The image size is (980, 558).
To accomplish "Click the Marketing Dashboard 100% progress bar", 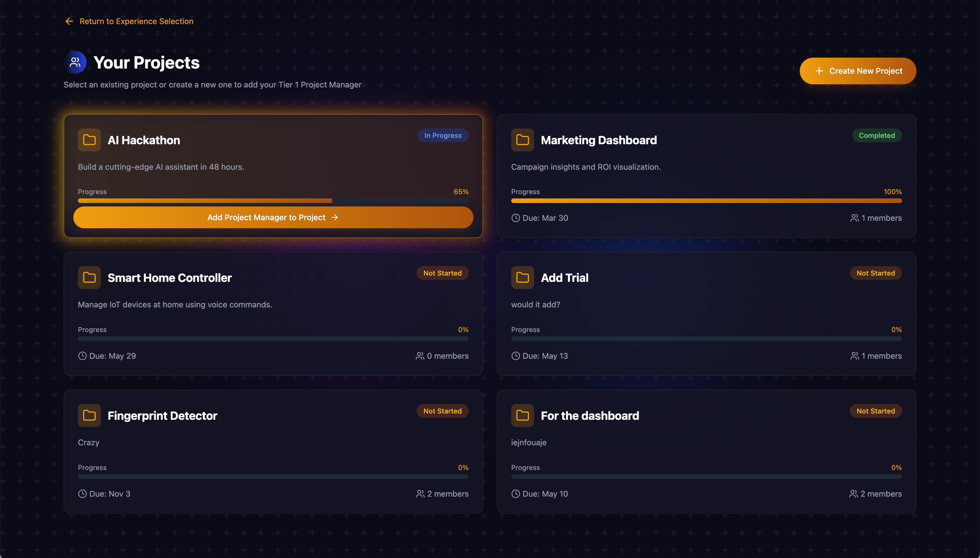I will pyautogui.click(x=706, y=201).
